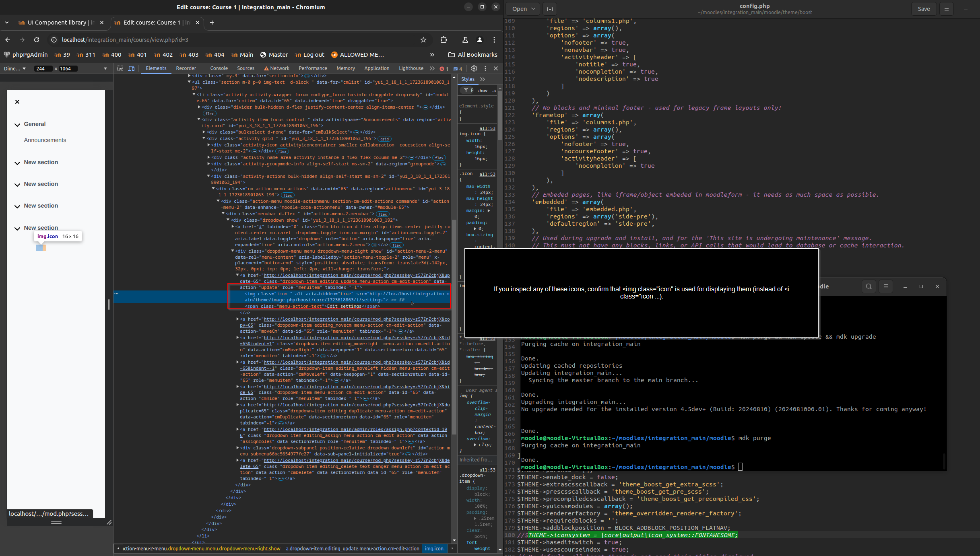Click line 180 iconsystem comment in editor

[x=628, y=535]
